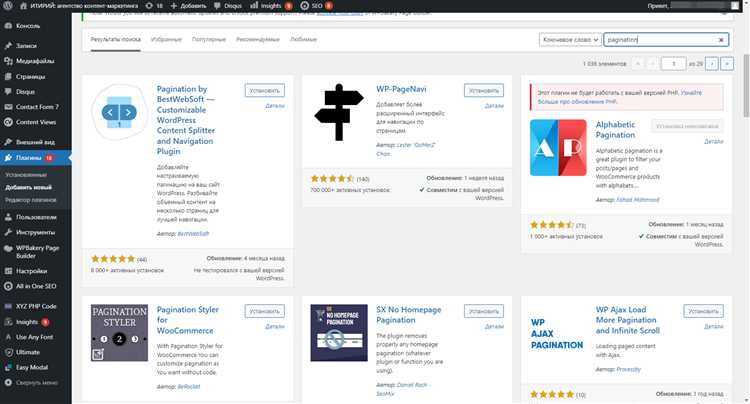Click the current page number field
This screenshot has height=404, width=750.
point(673,64)
